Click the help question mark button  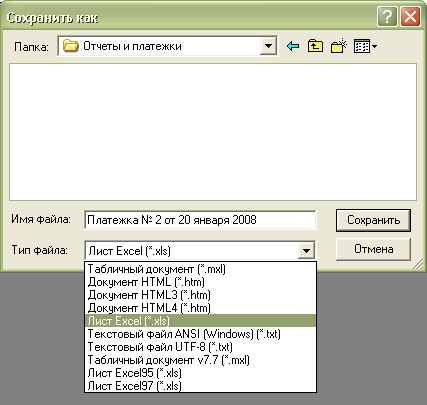point(387,17)
